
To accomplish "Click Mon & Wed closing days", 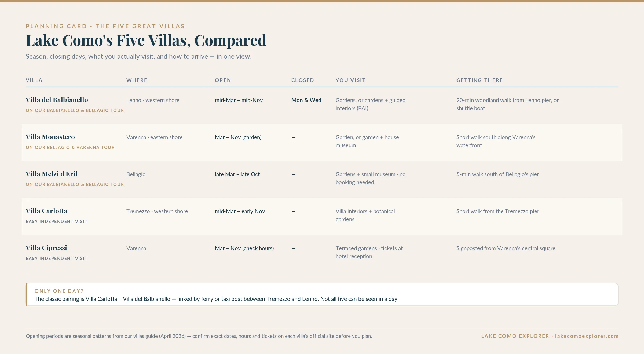I will 306,100.
